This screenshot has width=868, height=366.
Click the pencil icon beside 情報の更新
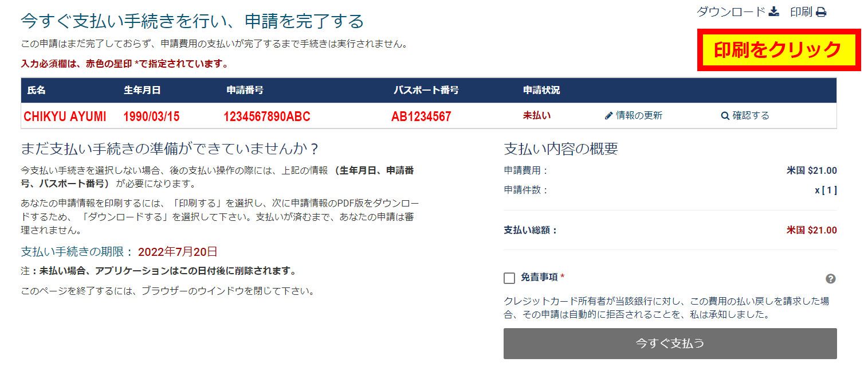point(608,116)
